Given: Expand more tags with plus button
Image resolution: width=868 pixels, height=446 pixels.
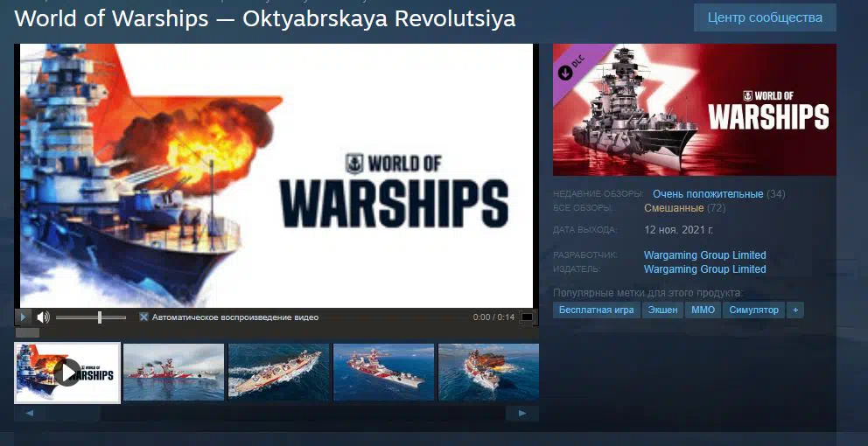Looking at the screenshot, I should pos(795,310).
